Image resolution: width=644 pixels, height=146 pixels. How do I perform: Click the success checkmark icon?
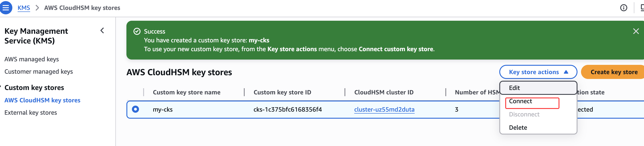[x=137, y=32]
